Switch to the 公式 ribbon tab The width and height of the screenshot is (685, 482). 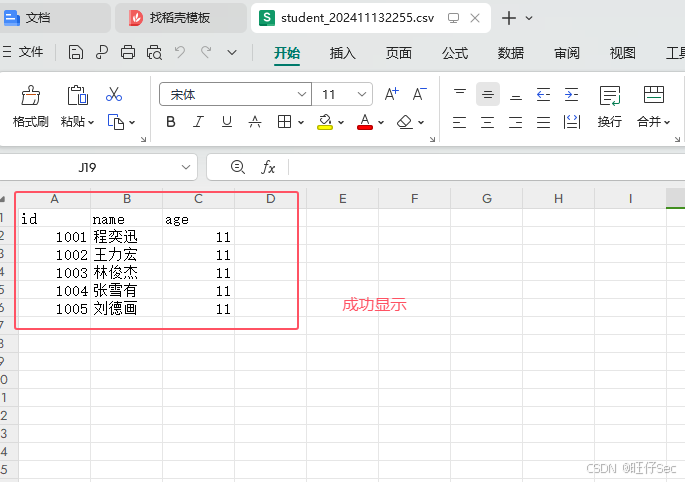tap(455, 53)
